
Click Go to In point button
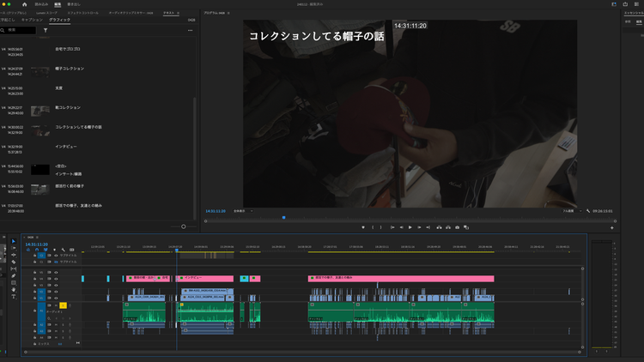coord(392,227)
